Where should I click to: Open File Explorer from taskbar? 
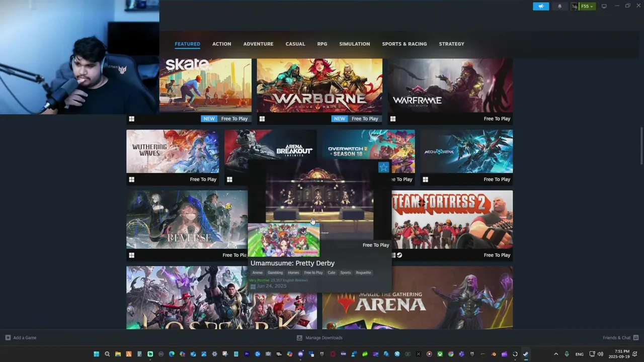(x=118, y=354)
